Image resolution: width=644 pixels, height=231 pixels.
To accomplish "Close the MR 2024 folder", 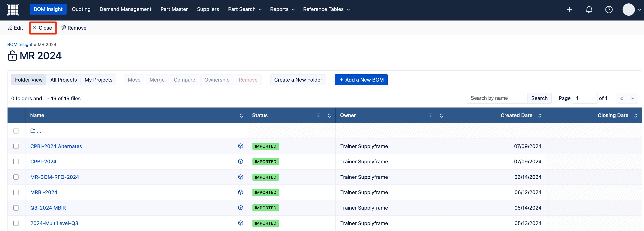I will [42, 28].
